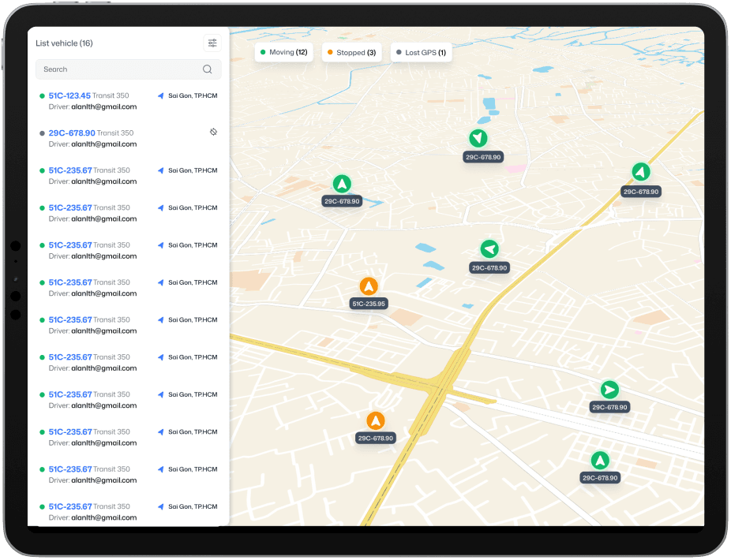Toggle the Moving (12) status filter
This screenshot has width=731, height=560.
point(283,53)
